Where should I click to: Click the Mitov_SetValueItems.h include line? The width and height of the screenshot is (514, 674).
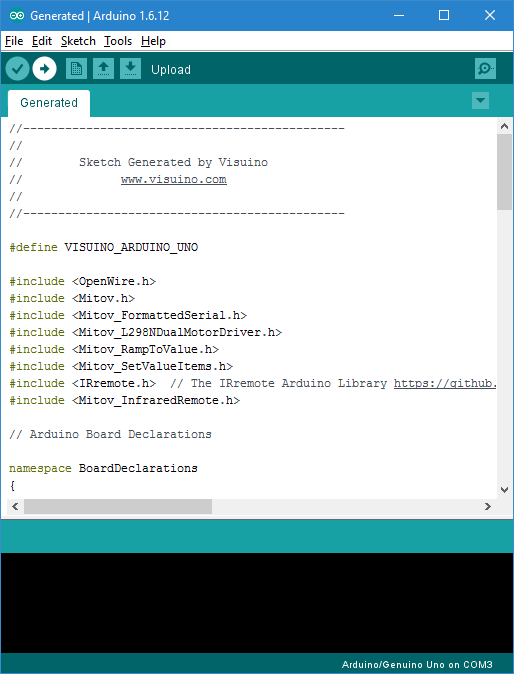(121, 366)
